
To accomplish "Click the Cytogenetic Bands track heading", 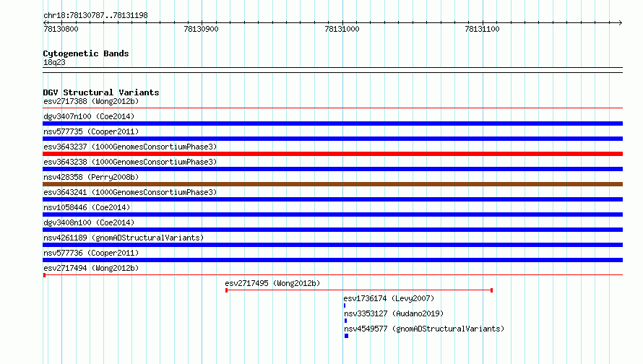I will (x=86, y=53).
